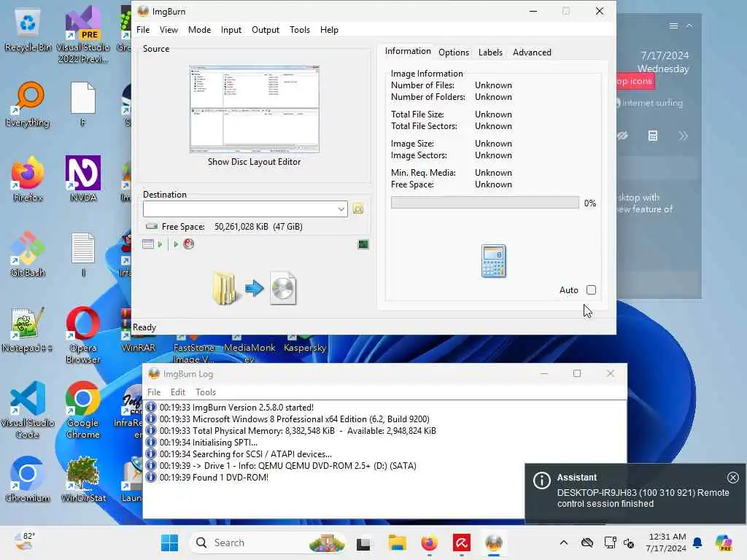
Task: Dismiss the Assistant notification with its close icon
Action: [732, 477]
